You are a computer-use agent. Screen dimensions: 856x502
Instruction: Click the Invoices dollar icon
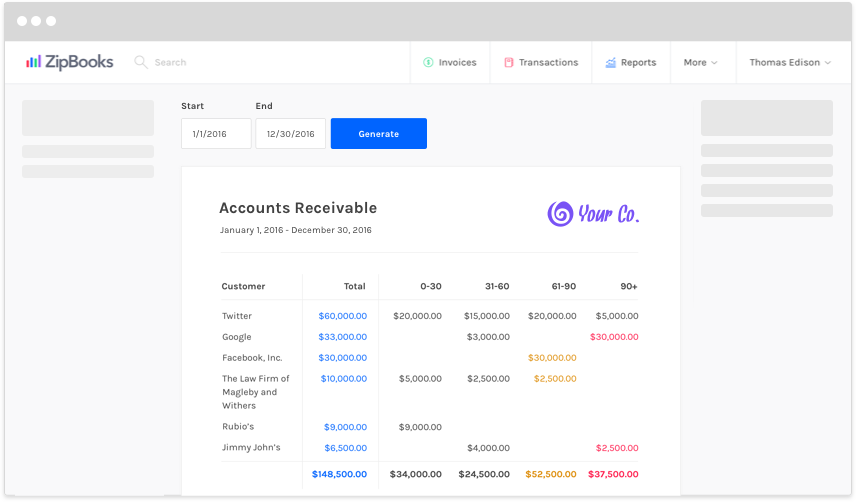[x=429, y=63]
